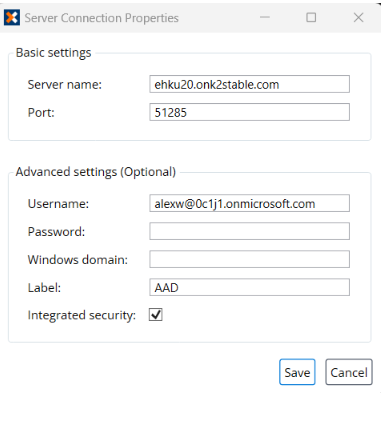The width and height of the screenshot is (385, 430).
Task: Close the Server Connection Properties dialog
Action: (358, 17)
